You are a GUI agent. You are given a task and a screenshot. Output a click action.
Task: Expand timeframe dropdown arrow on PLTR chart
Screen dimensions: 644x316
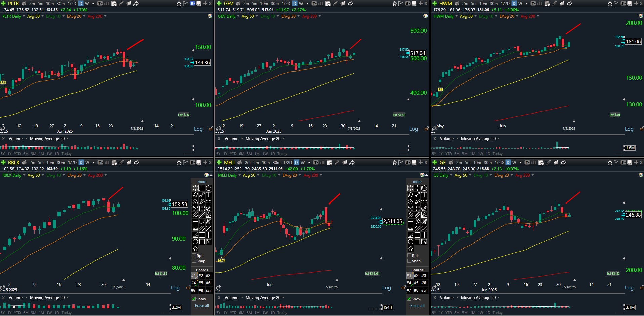pos(93,3)
